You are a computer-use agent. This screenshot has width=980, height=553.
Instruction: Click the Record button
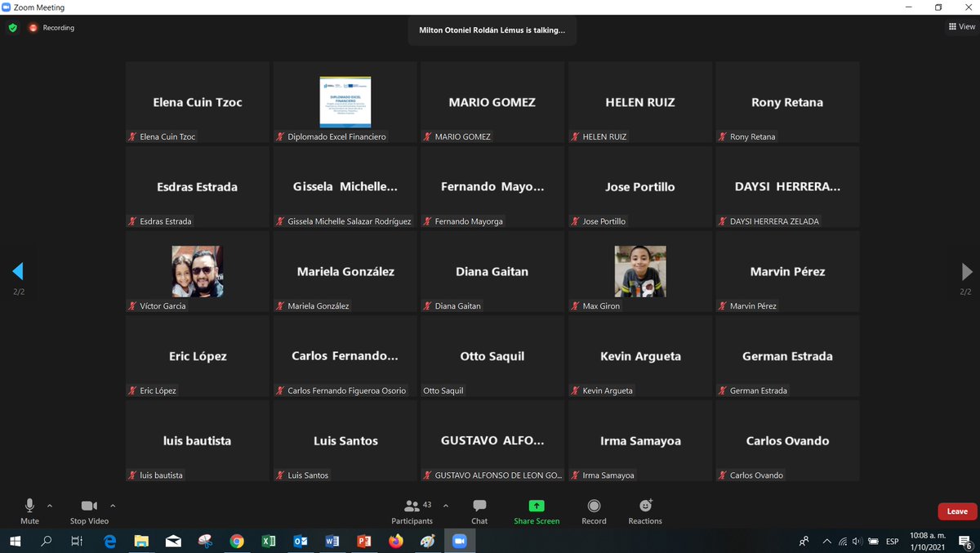pyautogui.click(x=594, y=511)
